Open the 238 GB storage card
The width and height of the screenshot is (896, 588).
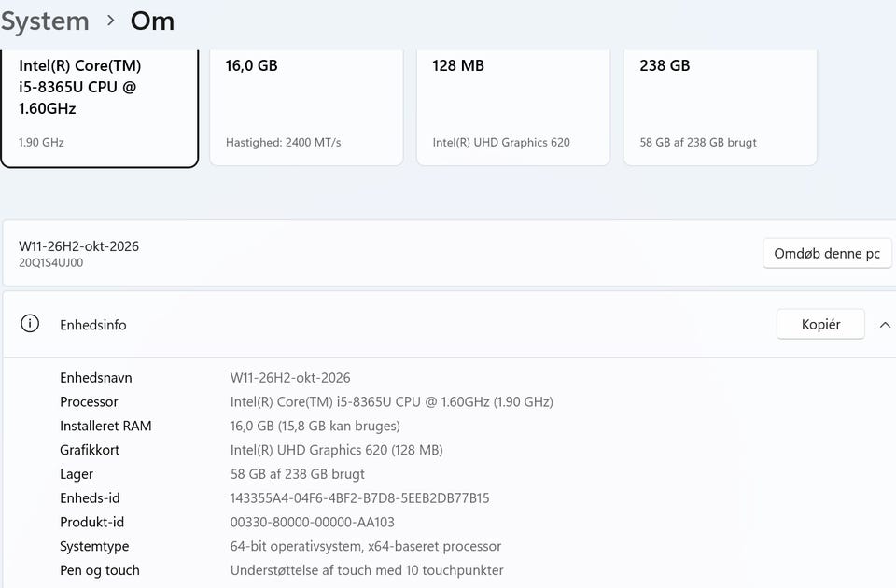coord(720,107)
